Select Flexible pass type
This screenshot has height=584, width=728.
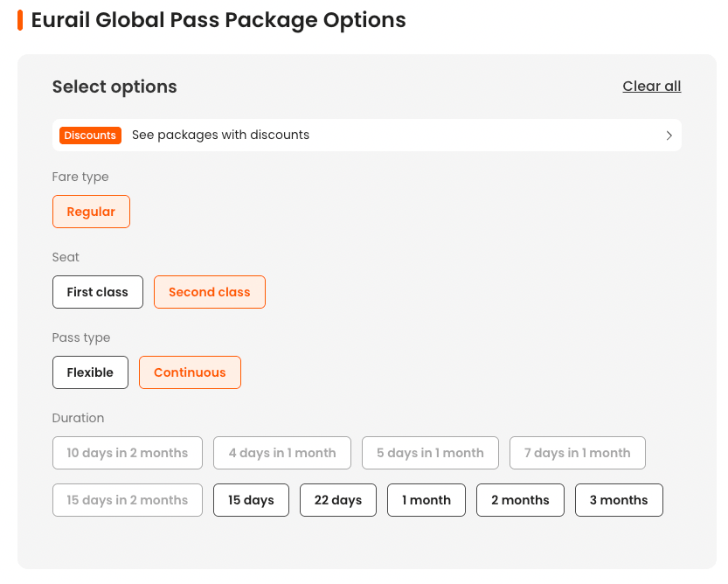(90, 372)
